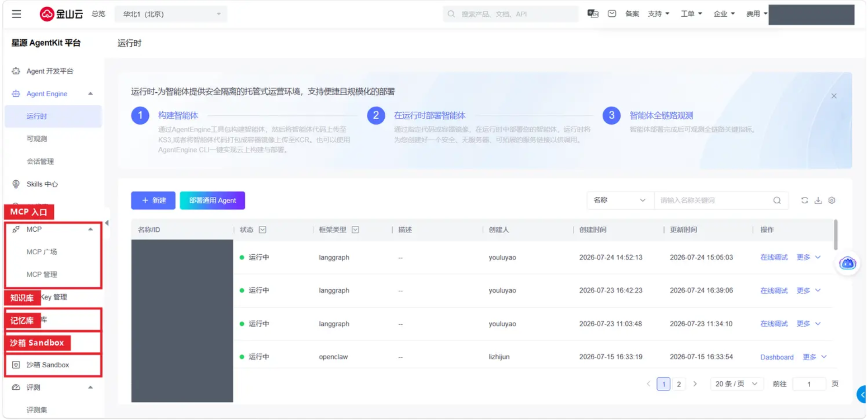
Task: Go to 总览 in the top bar
Action: pyautogui.click(x=98, y=14)
